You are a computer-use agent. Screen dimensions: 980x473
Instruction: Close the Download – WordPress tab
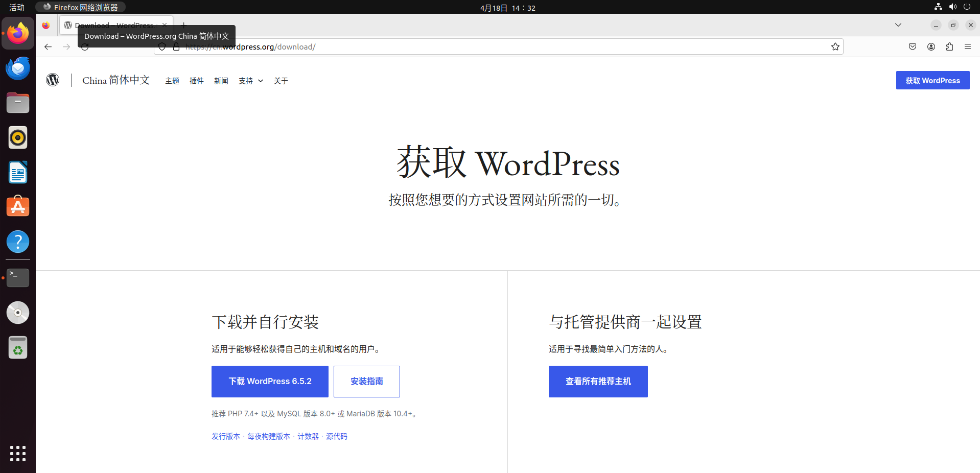[x=165, y=25]
